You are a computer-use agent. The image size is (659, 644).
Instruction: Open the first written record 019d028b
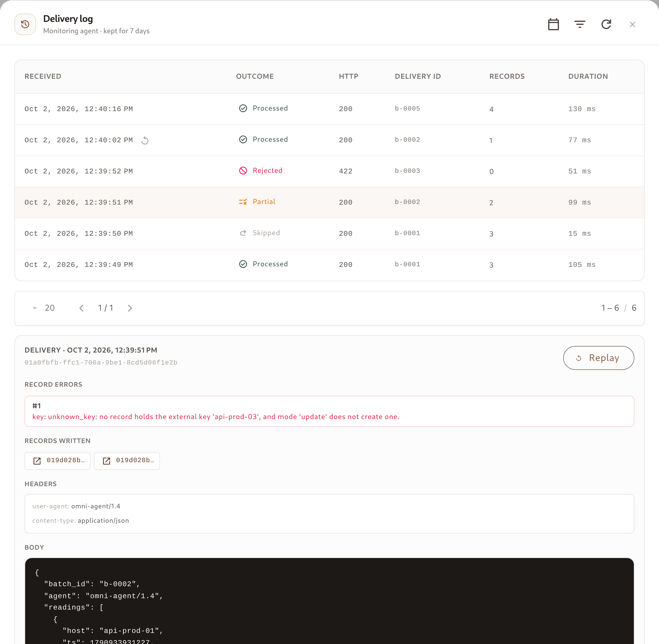pos(58,461)
